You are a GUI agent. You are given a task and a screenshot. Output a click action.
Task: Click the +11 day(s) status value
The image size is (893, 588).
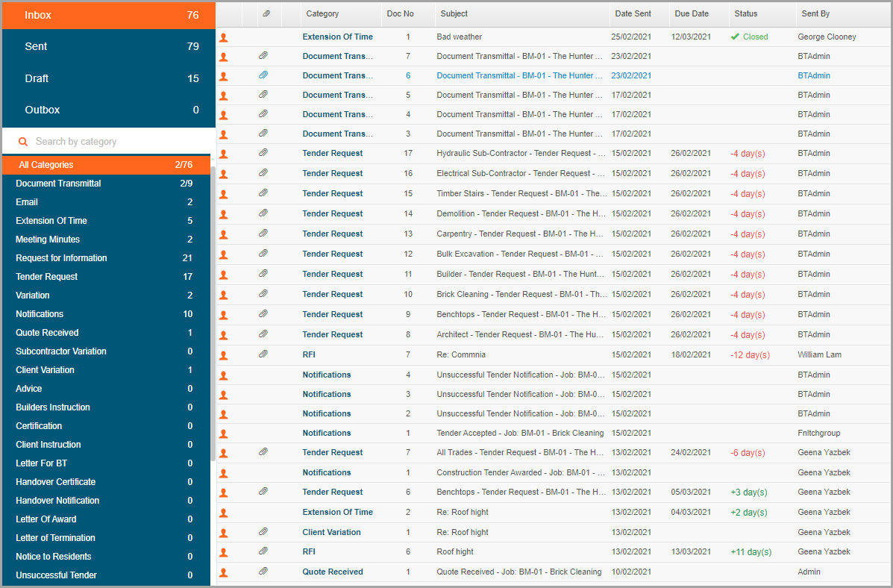click(x=751, y=552)
